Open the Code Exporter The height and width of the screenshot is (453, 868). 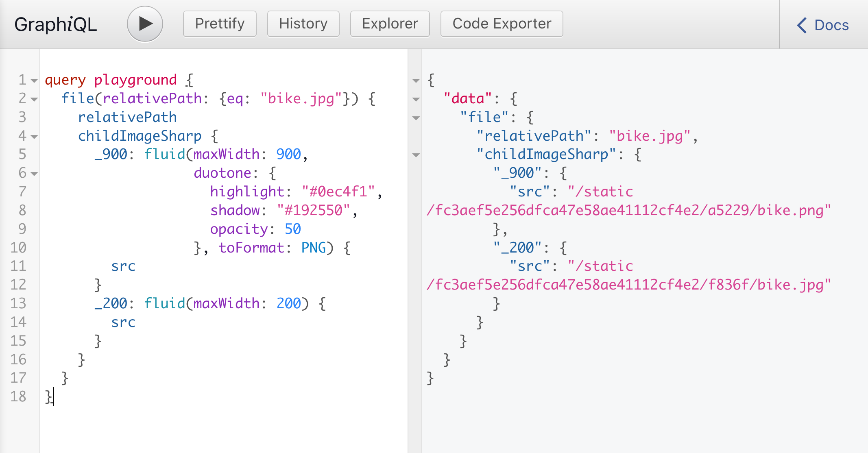point(502,24)
